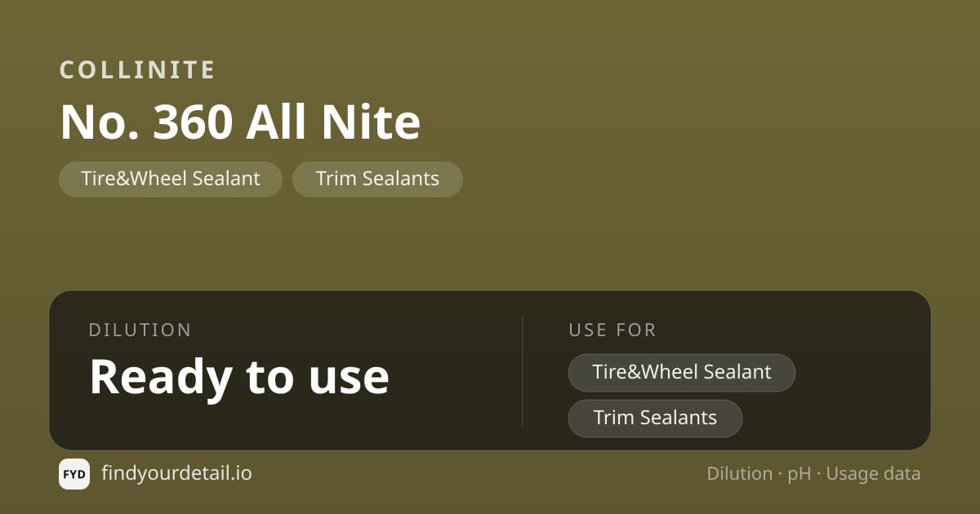Click the Tire&Wheel Sealant tag under the title

(171, 179)
